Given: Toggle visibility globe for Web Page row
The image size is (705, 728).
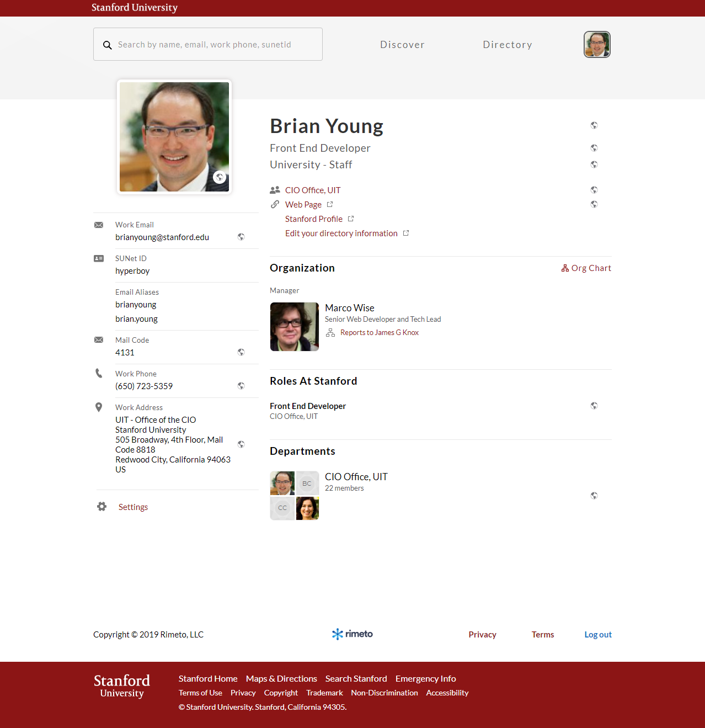Looking at the screenshot, I should pyautogui.click(x=594, y=204).
